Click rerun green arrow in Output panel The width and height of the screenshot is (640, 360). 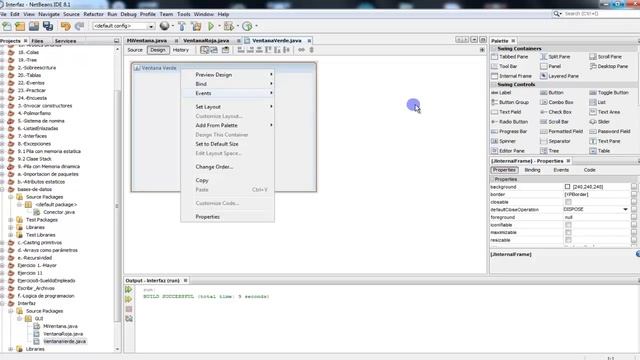point(129,289)
